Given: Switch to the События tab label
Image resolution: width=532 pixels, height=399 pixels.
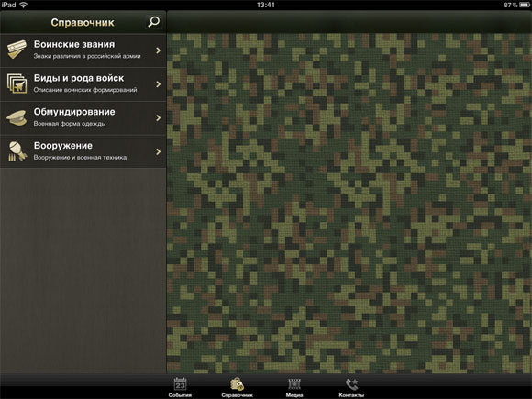Looking at the screenshot, I should pos(180,395).
